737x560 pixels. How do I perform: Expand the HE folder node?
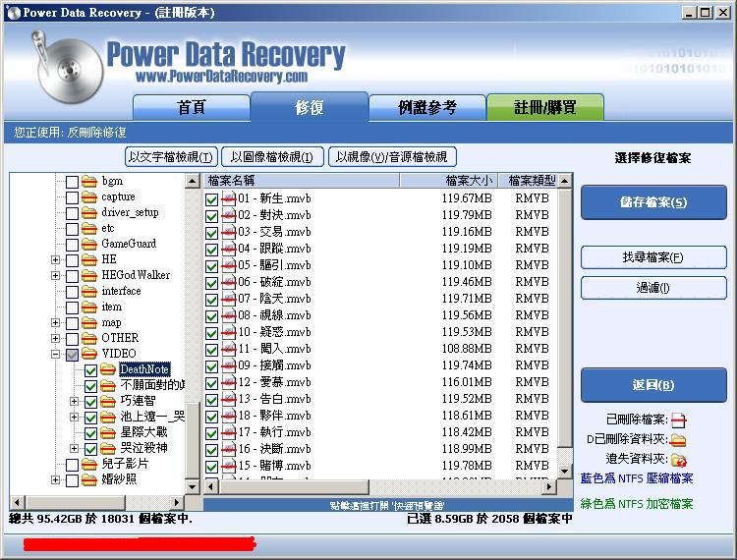point(55,259)
